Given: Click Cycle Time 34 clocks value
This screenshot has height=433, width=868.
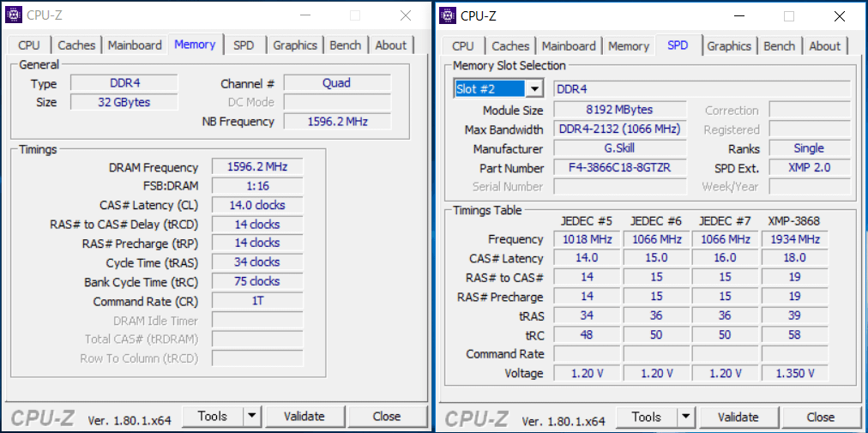Looking at the screenshot, I should (x=257, y=262).
